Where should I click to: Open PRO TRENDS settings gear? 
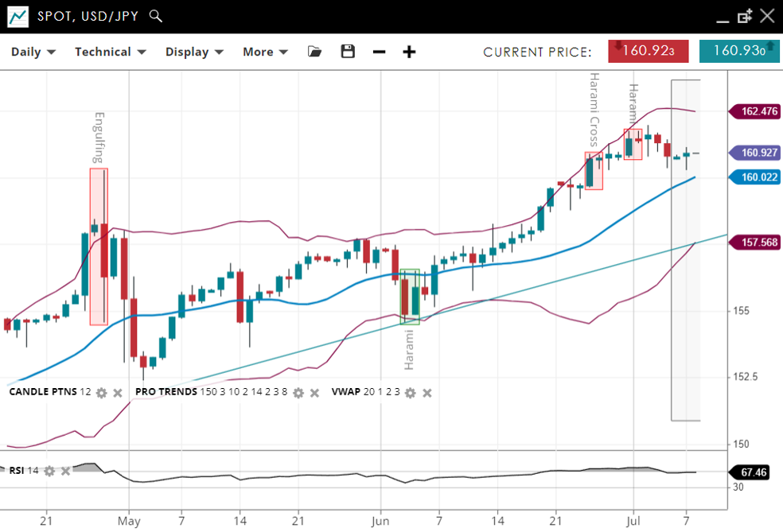coord(298,392)
